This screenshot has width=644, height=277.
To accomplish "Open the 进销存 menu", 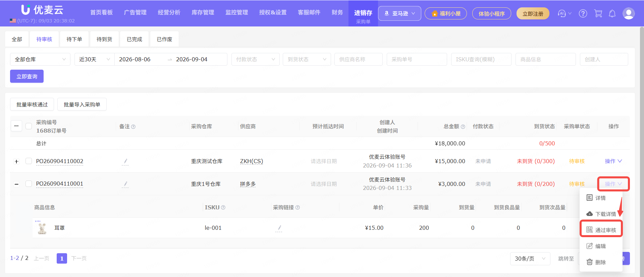I will point(363,13).
